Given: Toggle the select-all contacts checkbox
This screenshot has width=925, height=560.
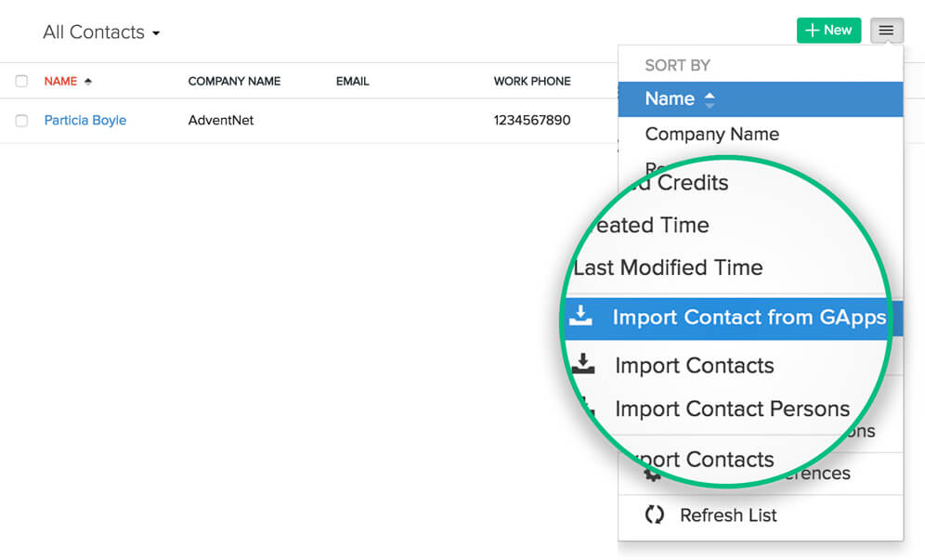Looking at the screenshot, I should coord(21,82).
